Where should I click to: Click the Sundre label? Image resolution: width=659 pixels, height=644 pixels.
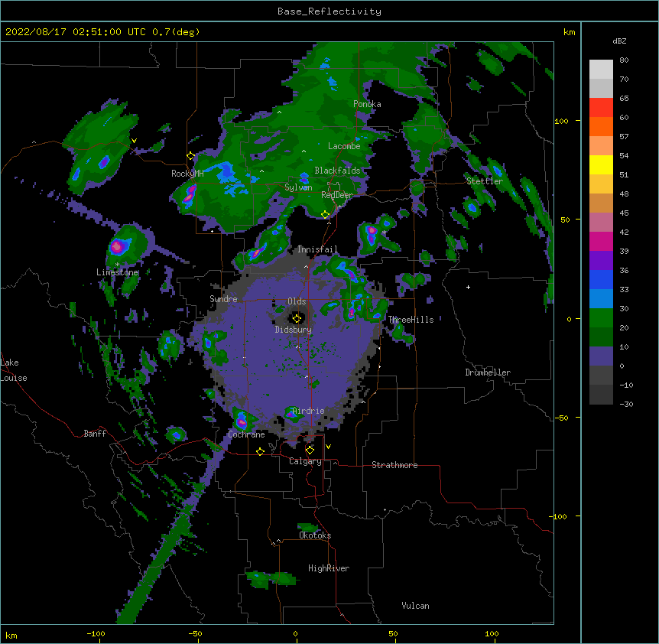pos(223,299)
